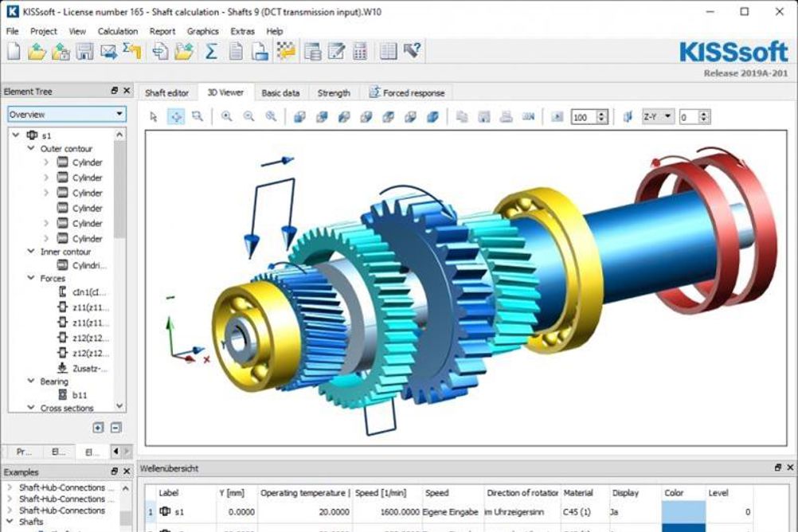Image resolution: width=798 pixels, height=532 pixels.
Task: Open the Overview dropdown in Element Tree
Action: (67, 114)
